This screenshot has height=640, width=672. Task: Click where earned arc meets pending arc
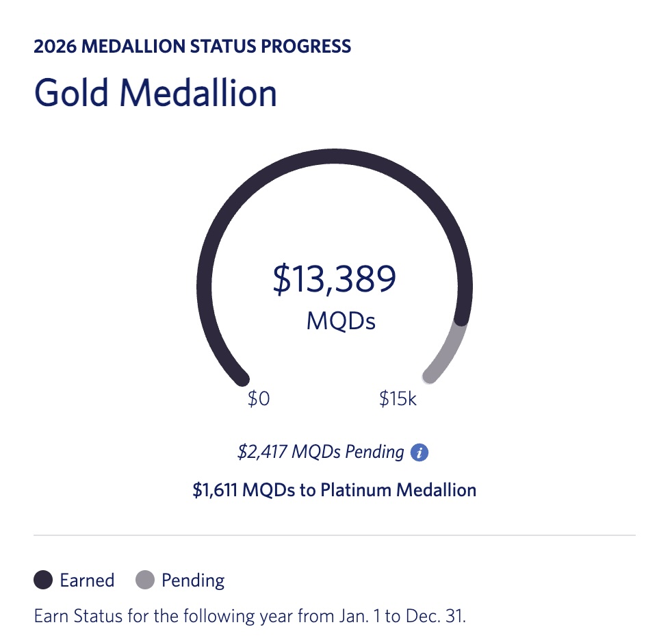tap(463, 319)
